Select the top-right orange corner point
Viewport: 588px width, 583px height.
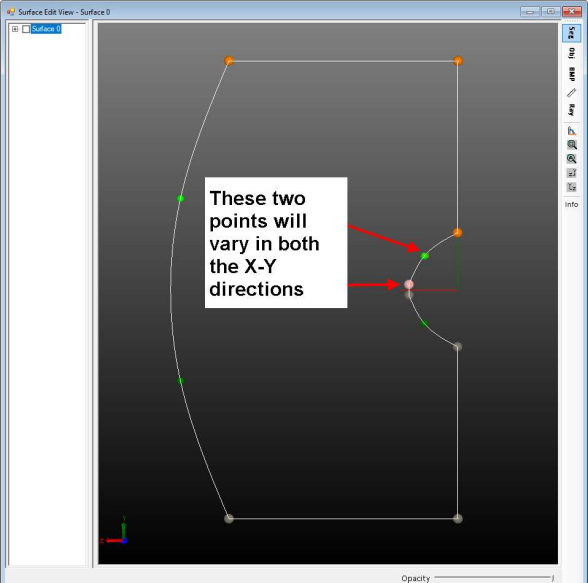tap(458, 61)
